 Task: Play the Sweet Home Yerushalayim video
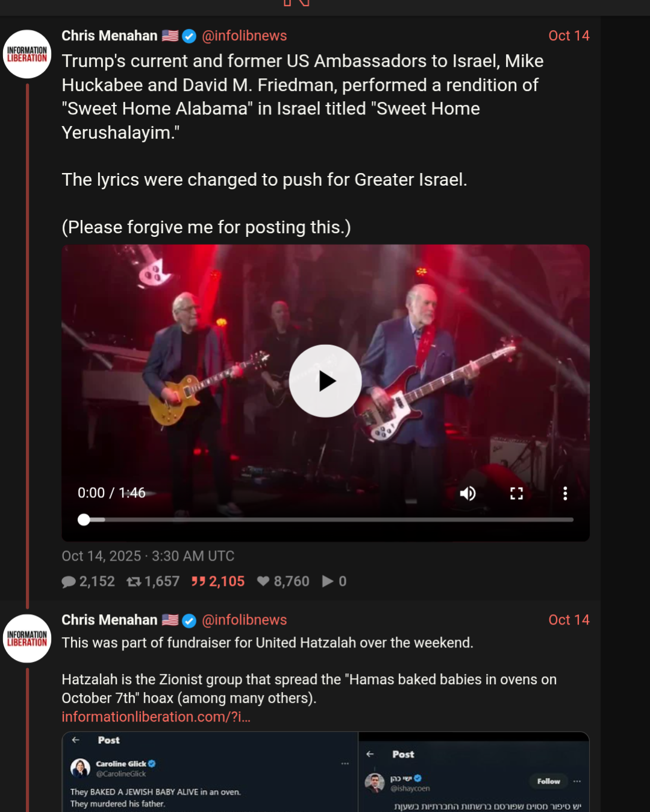point(325,381)
